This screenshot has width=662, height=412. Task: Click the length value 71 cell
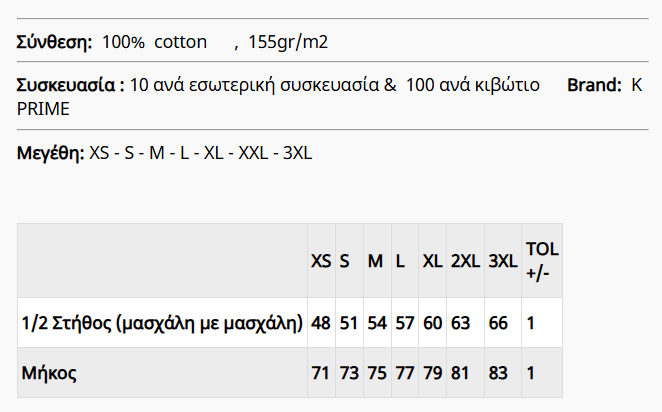(321, 374)
